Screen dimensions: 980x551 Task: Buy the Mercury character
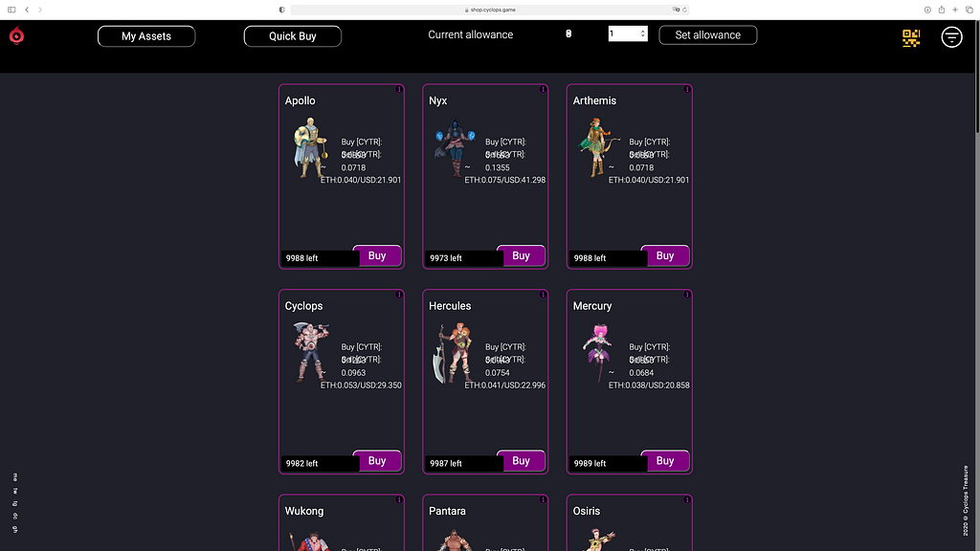pyautogui.click(x=665, y=461)
